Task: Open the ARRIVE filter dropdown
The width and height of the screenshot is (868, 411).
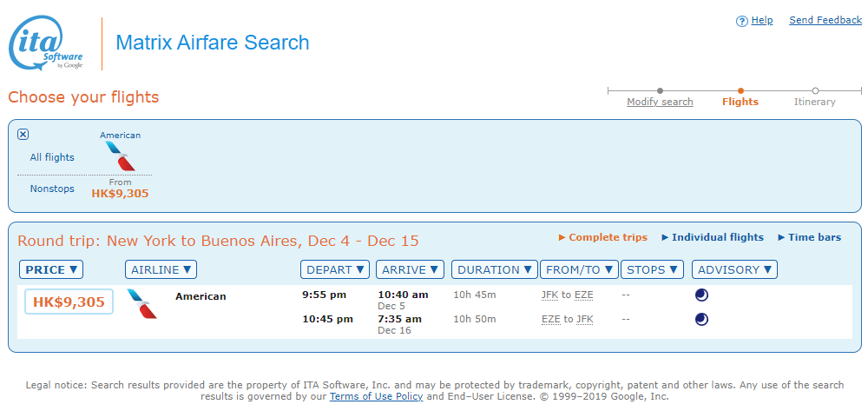Action: [x=411, y=269]
